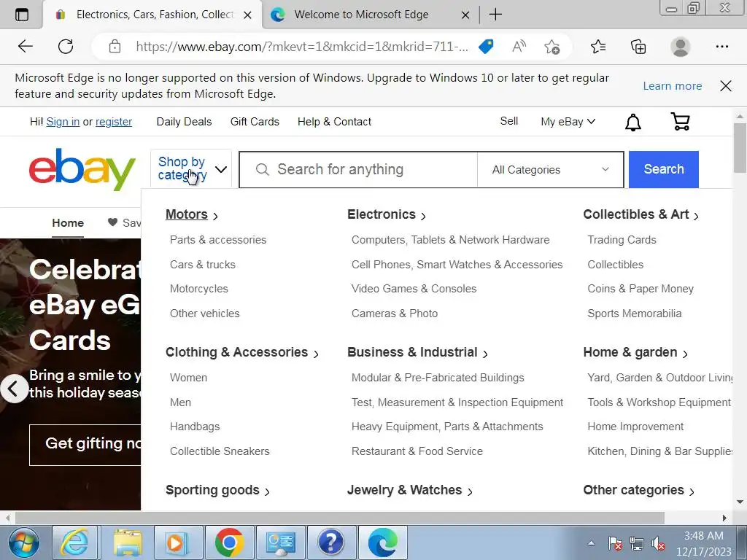747x560 pixels.
Task: Open Sporting goods category heading
Action: click(x=212, y=490)
